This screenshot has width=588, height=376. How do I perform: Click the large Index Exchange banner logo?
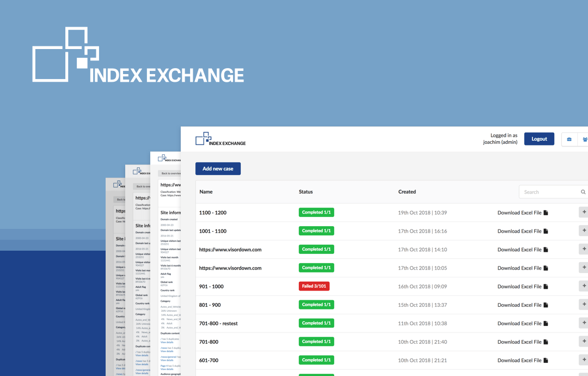tap(138, 55)
